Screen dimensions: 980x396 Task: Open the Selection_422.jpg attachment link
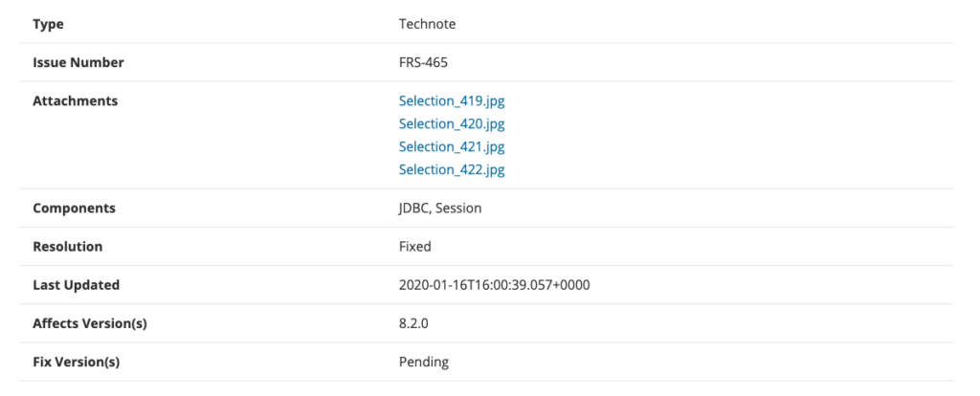pos(452,169)
